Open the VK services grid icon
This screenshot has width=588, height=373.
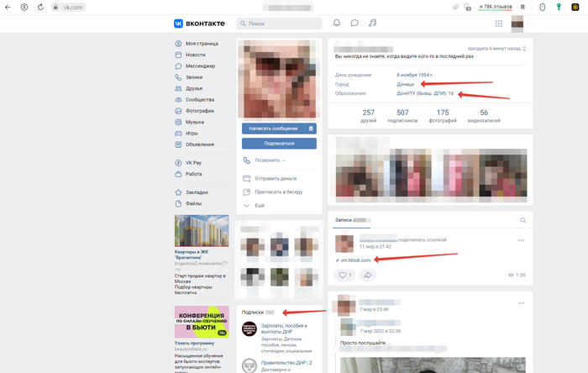point(498,24)
